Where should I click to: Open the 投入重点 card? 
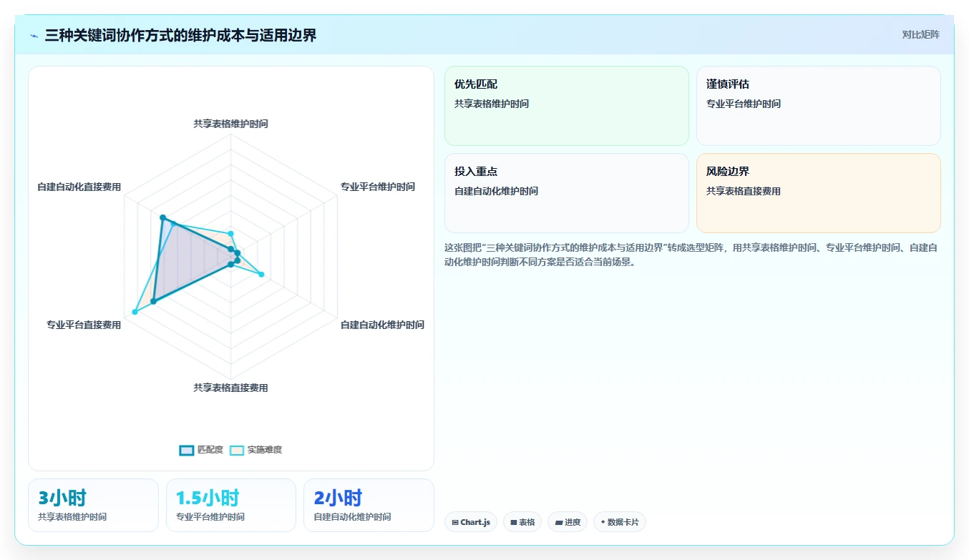tap(567, 193)
